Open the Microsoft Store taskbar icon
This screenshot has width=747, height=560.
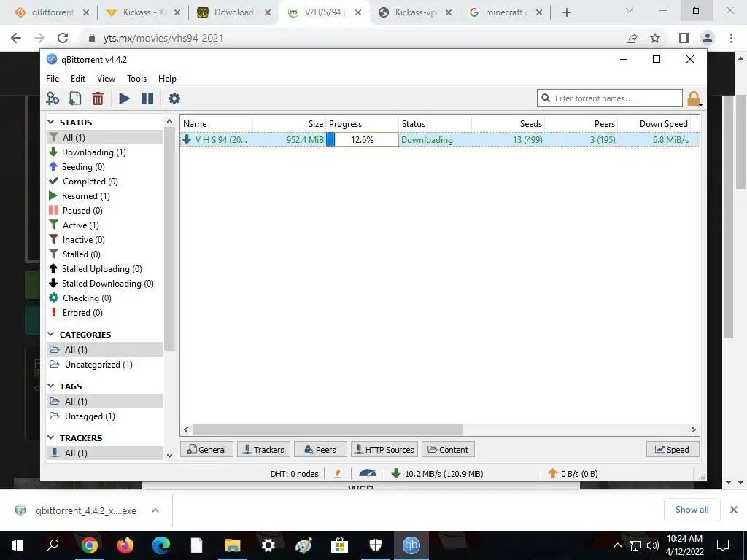340,545
